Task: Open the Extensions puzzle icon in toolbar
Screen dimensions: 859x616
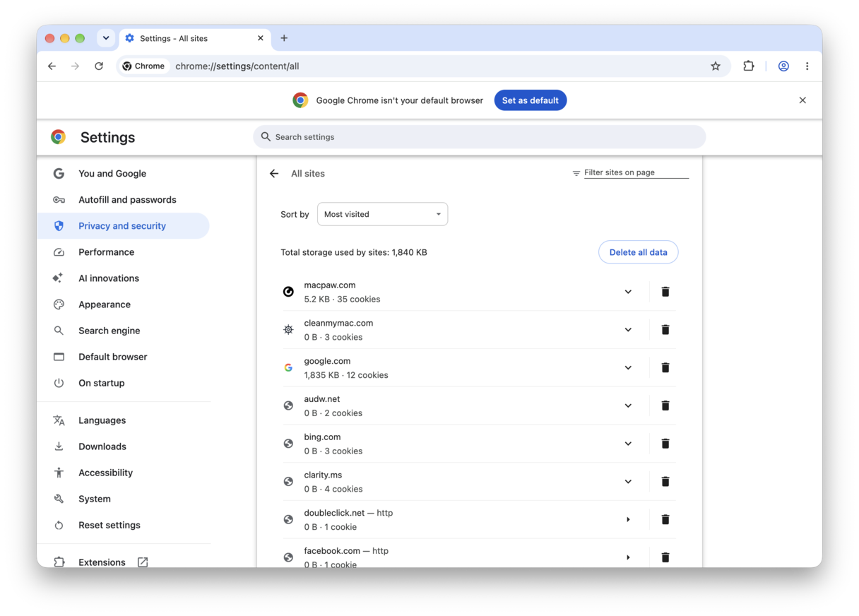Action: [748, 66]
